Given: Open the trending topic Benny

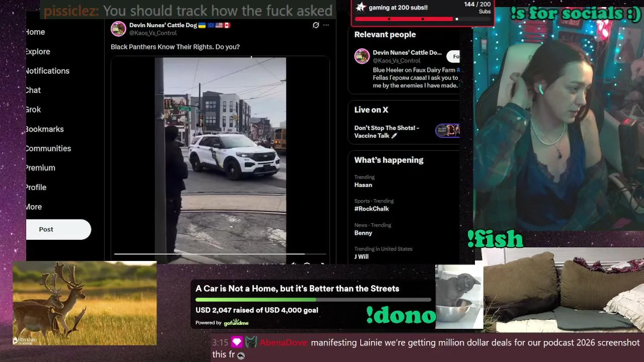Looking at the screenshot, I should coord(363,233).
